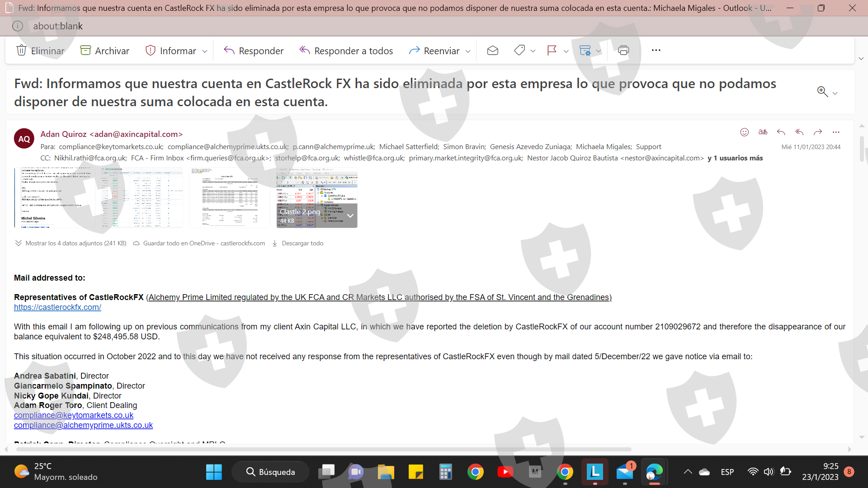This screenshot has width=868, height=488.
Task: Open the flag options dropdown
Action: point(566,51)
